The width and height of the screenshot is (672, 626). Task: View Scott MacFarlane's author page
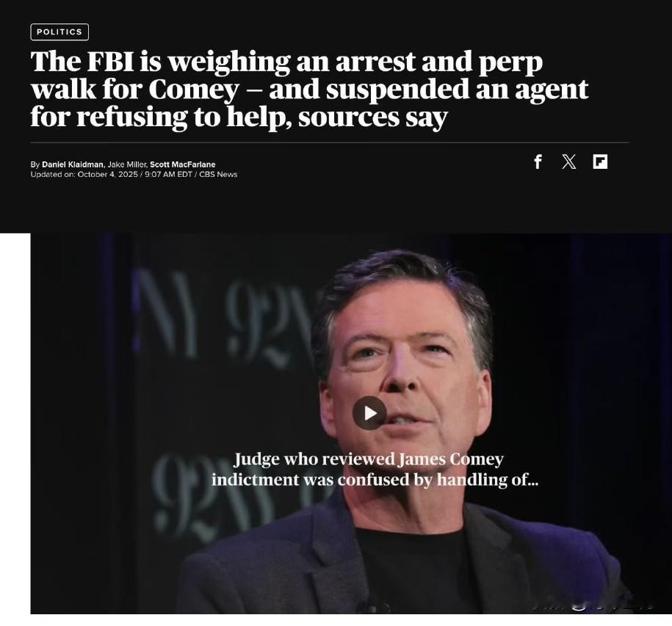coord(183,164)
